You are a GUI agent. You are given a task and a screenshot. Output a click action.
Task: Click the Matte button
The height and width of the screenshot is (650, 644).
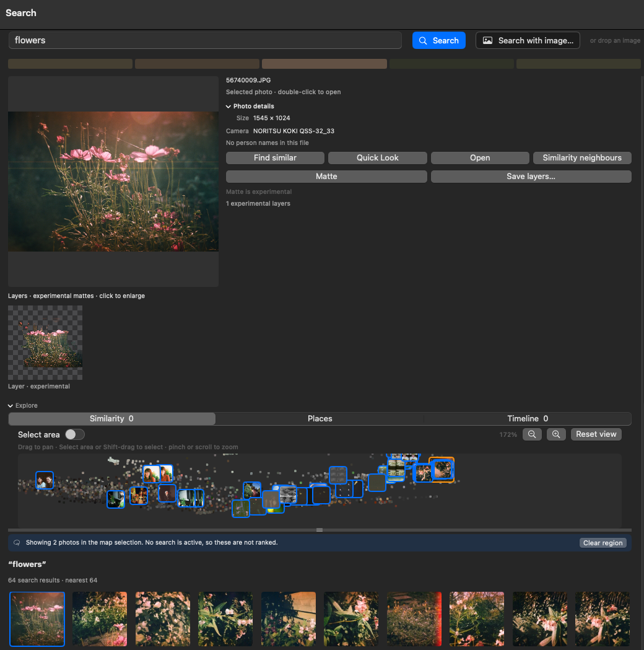click(326, 177)
